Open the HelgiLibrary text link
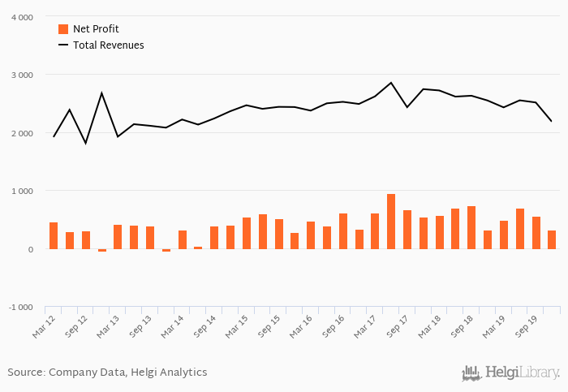The image size is (568, 392). coord(522,373)
